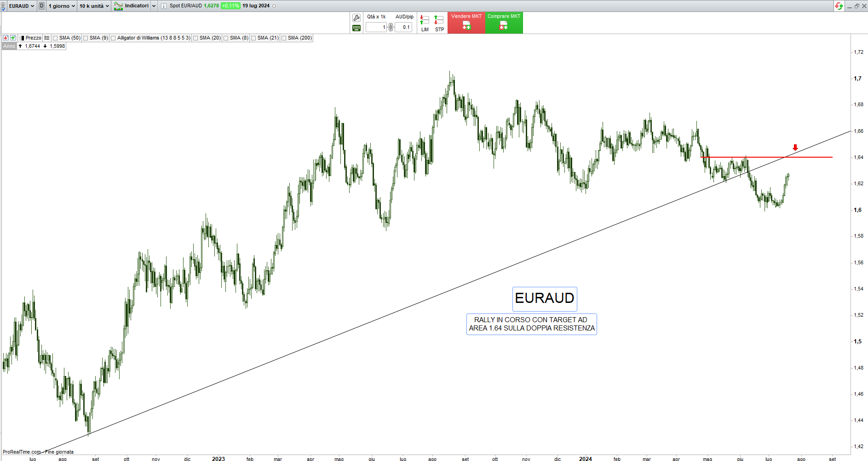Image resolution: width=868 pixels, height=461 pixels.
Task: Open the '1 giorno' timeframe dropdown
Action: pyautogui.click(x=62, y=6)
